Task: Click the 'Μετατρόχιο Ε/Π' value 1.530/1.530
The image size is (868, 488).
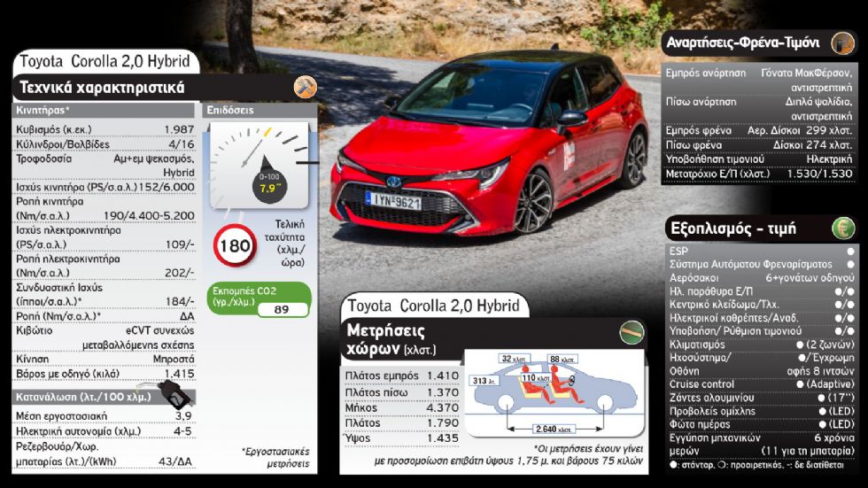Action: click(x=819, y=174)
